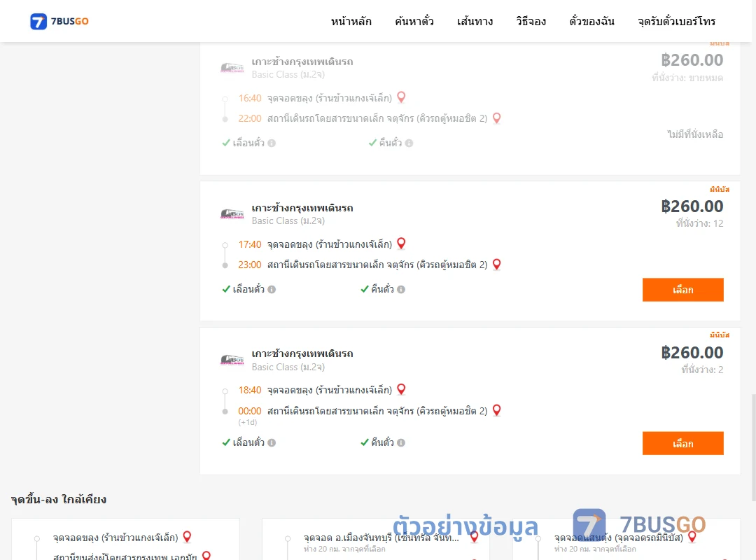Click the ฿260.00 price on 17:40 trip

click(x=692, y=206)
